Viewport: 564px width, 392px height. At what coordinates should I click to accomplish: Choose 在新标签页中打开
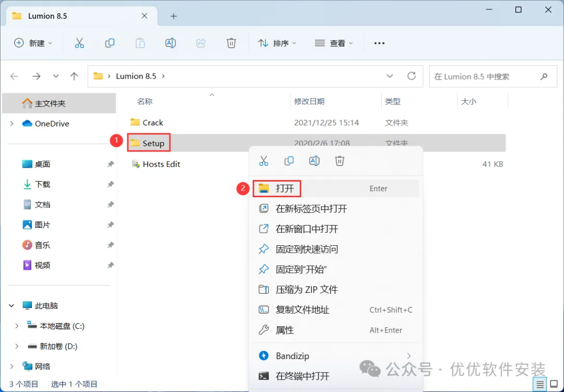point(336,209)
